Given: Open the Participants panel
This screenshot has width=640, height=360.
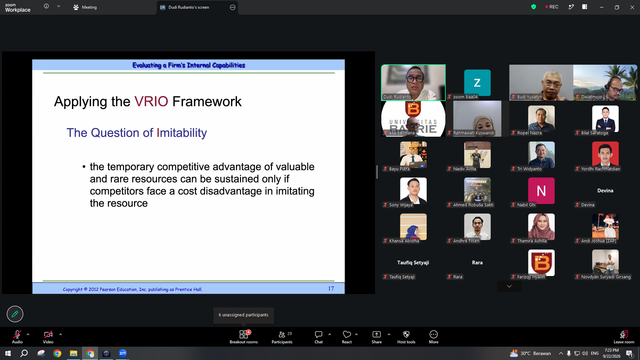Looking at the screenshot, I should [282, 337].
